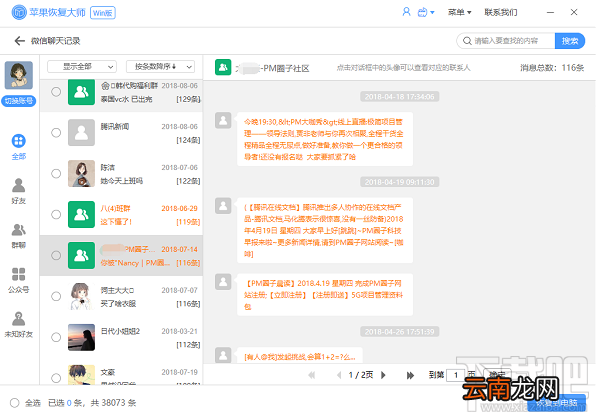The height and width of the screenshot is (417, 596).
Task: Select the 全部 category icon
Action: pos(19,141)
